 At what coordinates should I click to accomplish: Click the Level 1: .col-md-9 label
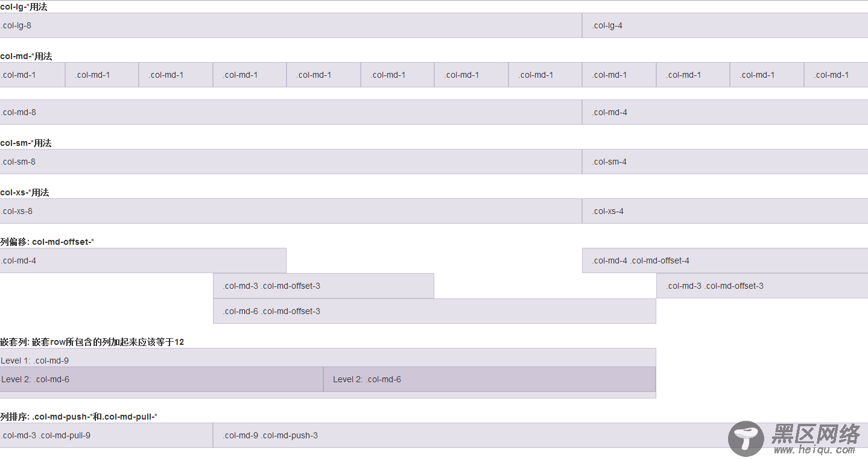pos(34,361)
